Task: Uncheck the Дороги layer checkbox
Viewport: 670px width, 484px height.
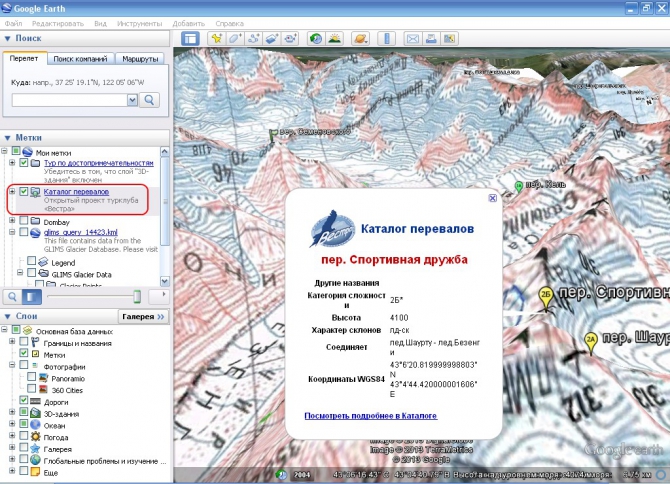Action: pyautogui.click(x=24, y=400)
